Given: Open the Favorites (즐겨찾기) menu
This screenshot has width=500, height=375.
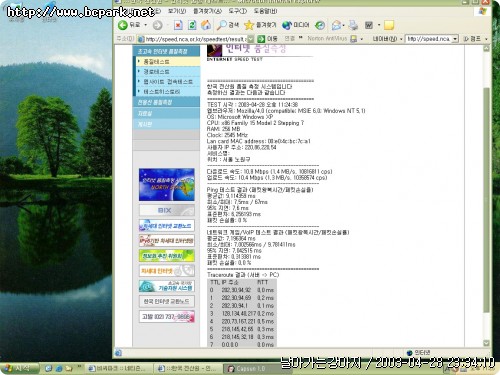Looking at the screenshot, I should (207, 11).
